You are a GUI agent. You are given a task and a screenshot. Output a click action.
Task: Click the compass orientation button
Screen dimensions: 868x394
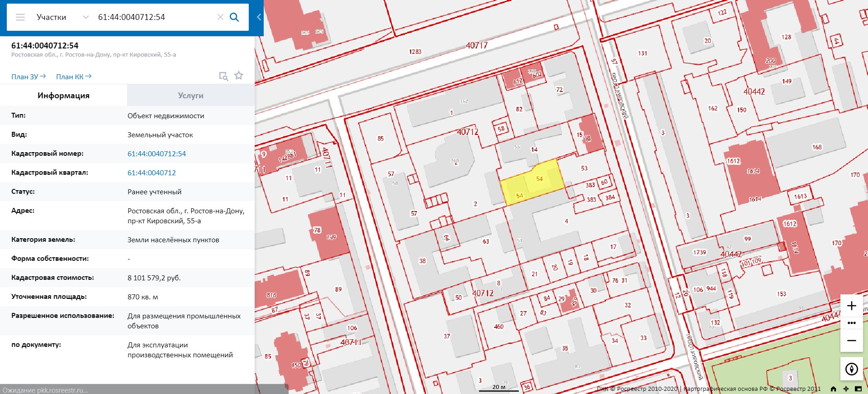point(851,369)
